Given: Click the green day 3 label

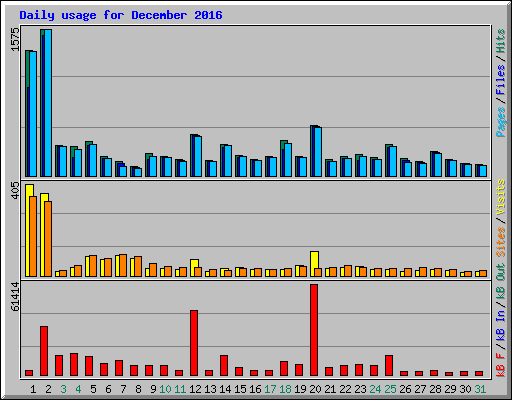Looking at the screenshot, I should pyautogui.click(x=63, y=389).
